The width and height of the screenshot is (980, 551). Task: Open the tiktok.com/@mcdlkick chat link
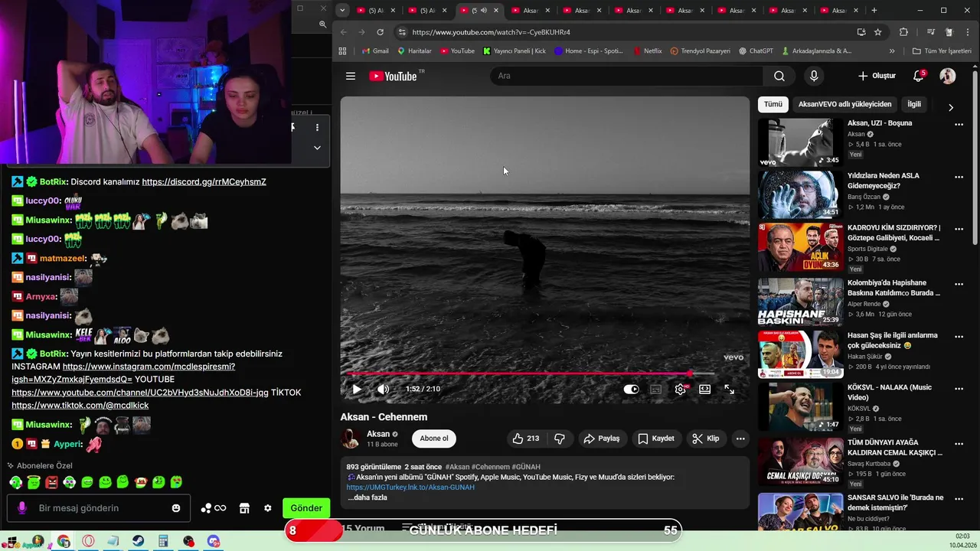point(80,405)
